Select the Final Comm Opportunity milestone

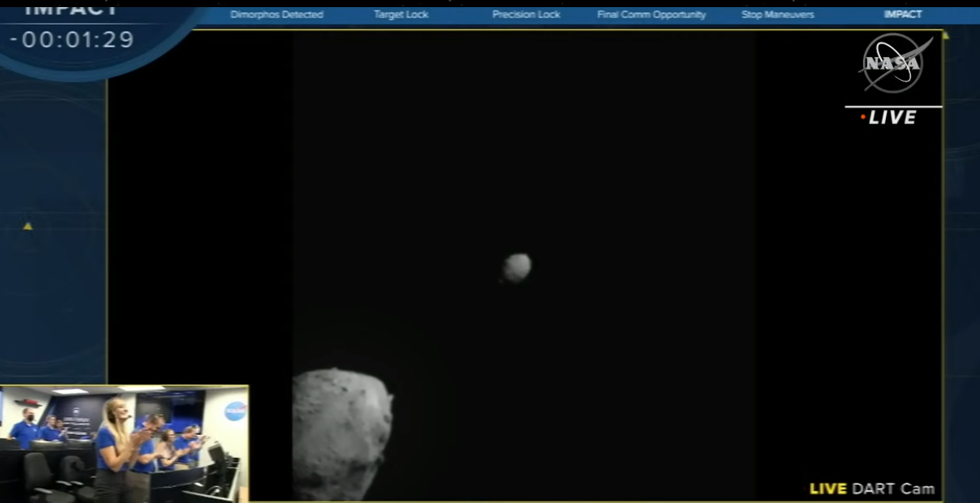click(x=651, y=15)
